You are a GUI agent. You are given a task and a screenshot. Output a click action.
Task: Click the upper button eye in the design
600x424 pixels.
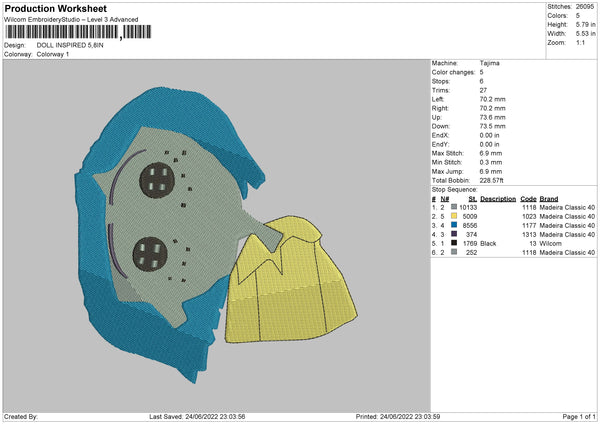(x=157, y=181)
